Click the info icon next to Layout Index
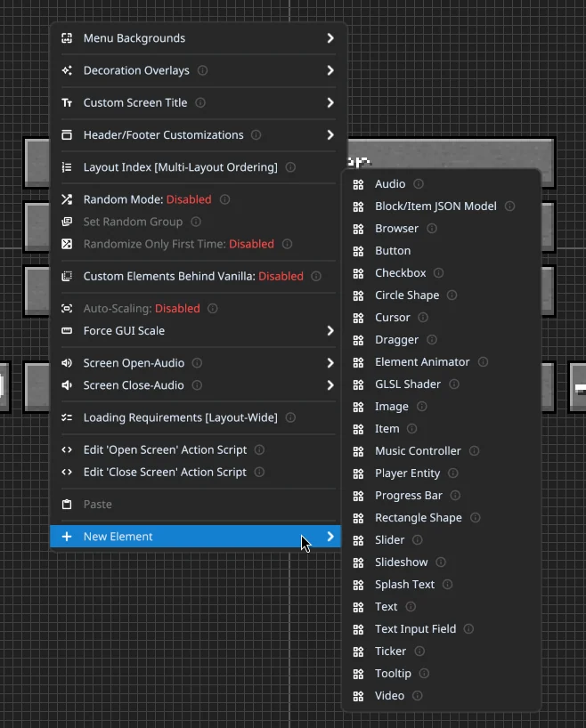This screenshot has width=586, height=728. point(290,167)
